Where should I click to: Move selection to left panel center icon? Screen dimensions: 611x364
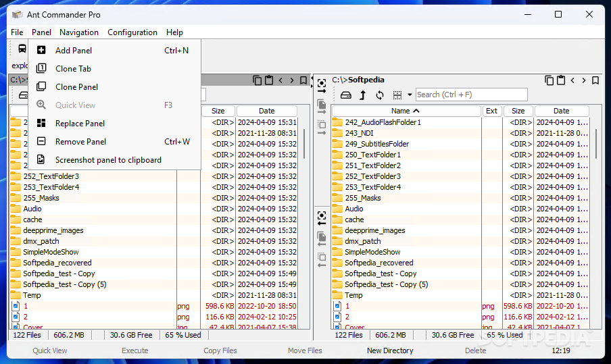point(322,260)
